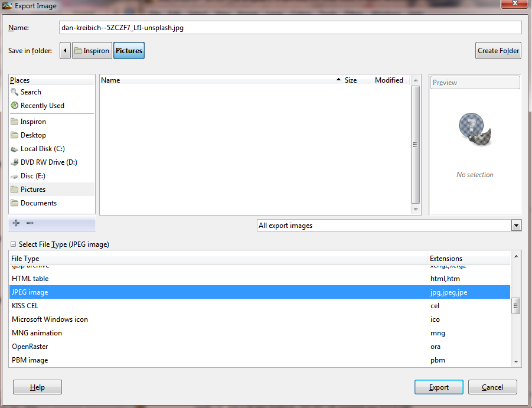Open the Recently Used location icon
The height and width of the screenshot is (408, 532).
pos(15,105)
